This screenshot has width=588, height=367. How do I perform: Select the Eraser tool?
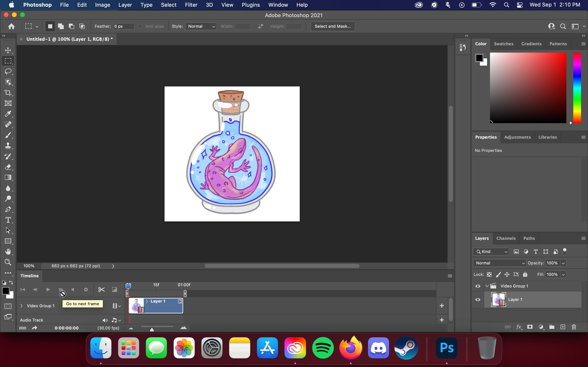click(x=8, y=167)
